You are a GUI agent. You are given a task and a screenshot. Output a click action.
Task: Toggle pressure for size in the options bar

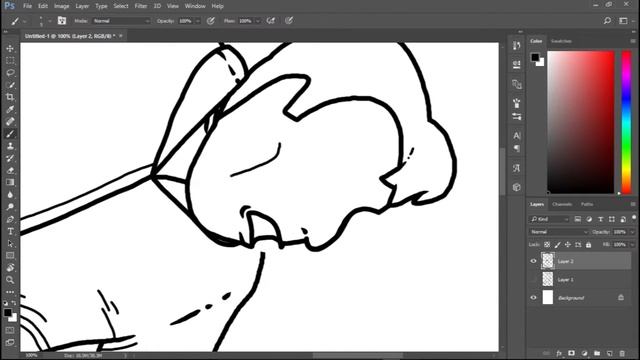(289, 20)
